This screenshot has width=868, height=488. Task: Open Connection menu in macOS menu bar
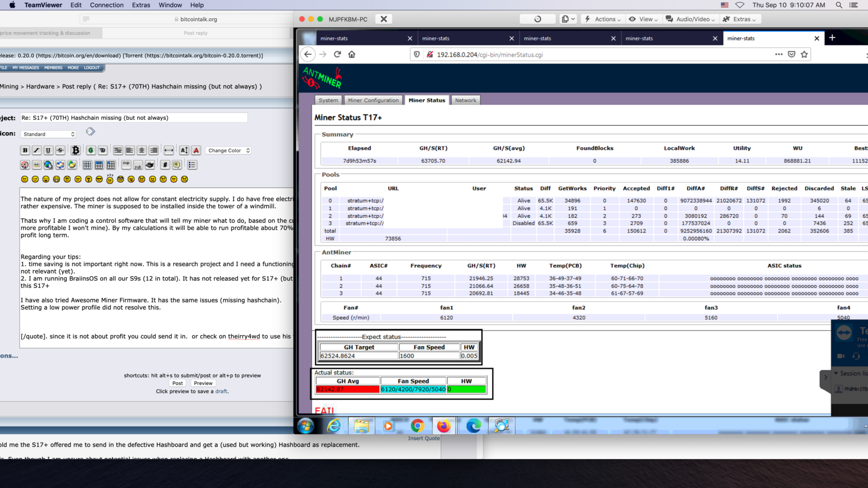click(107, 5)
